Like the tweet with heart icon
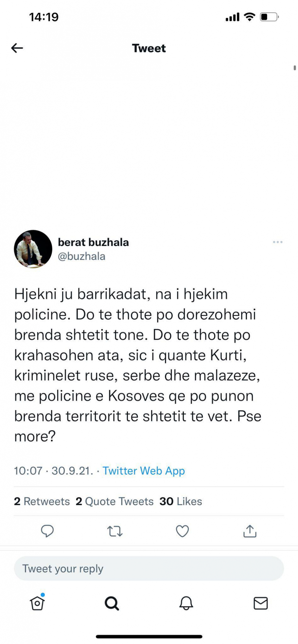 182,531
